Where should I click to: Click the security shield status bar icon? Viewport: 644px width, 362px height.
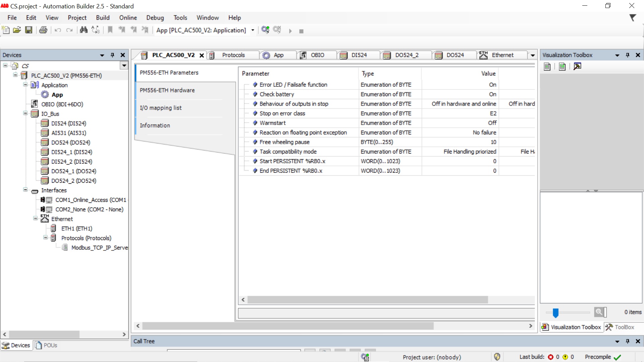[x=497, y=357]
